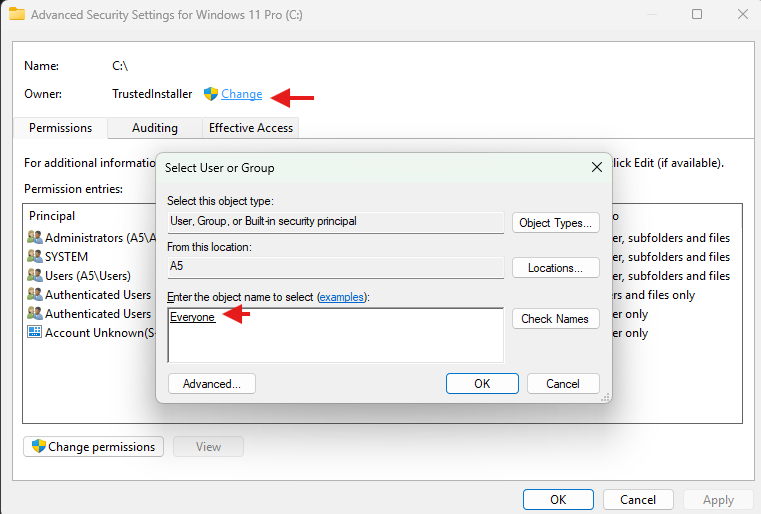The height and width of the screenshot is (514, 761).
Task: Click the examples hyperlink
Action: [342, 298]
